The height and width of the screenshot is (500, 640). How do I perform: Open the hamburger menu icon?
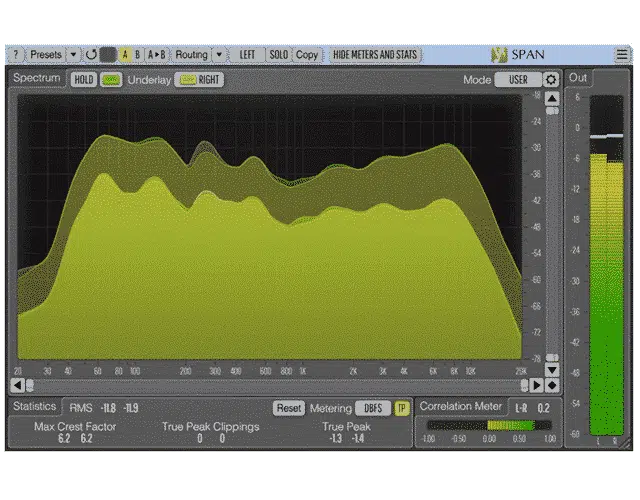(x=622, y=55)
